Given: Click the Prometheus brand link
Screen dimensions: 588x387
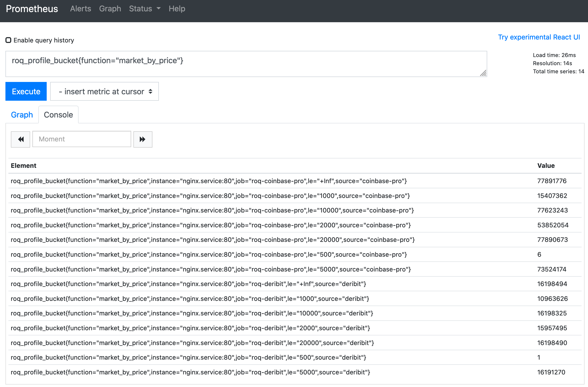Looking at the screenshot, I should click(32, 9).
